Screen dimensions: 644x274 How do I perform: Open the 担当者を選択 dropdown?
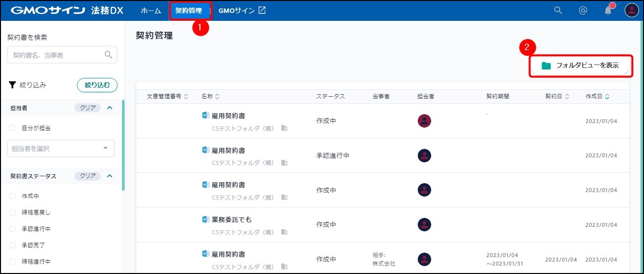point(61,148)
